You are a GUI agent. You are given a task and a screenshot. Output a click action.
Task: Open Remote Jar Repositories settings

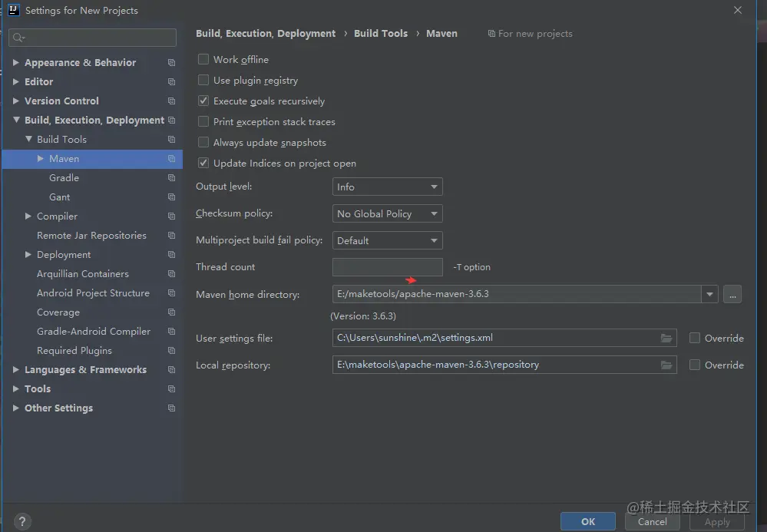click(x=91, y=235)
